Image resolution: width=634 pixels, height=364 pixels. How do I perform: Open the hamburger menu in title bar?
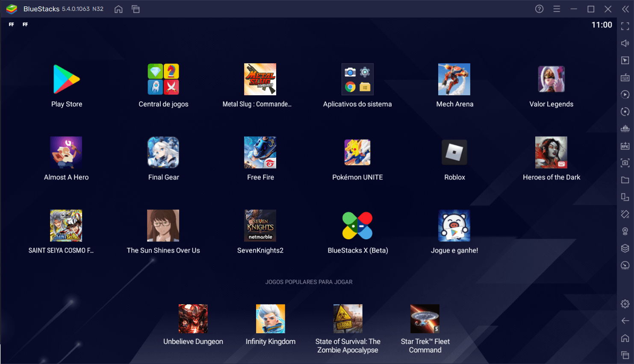click(x=557, y=9)
